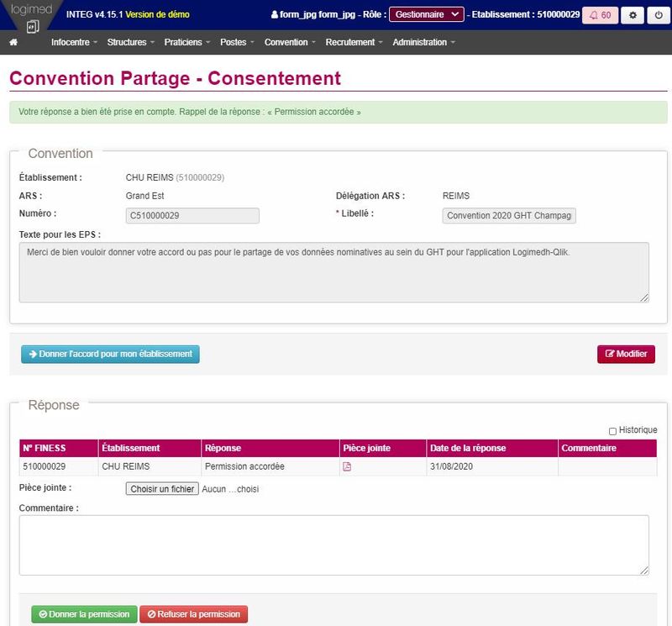The width and height of the screenshot is (672, 626).
Task: Open the Gestionnaire role dropdown
Action: point(427,14)
